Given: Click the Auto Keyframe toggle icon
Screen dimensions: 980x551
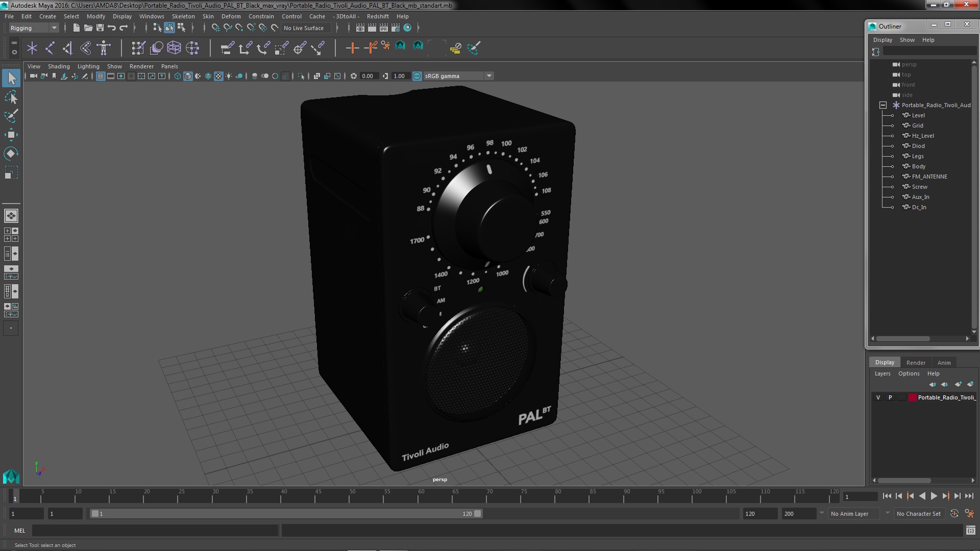Looking at the screenshot, I should pos(954,514).
